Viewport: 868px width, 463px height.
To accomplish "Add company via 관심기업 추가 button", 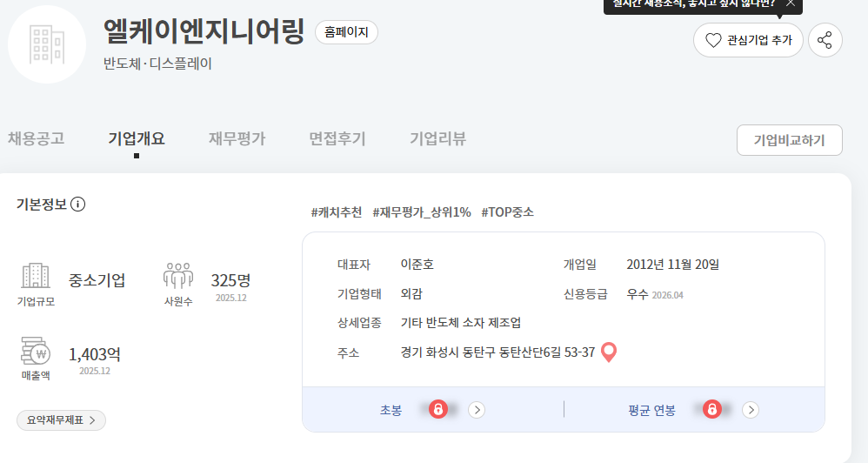I will [x=748, y=40].
